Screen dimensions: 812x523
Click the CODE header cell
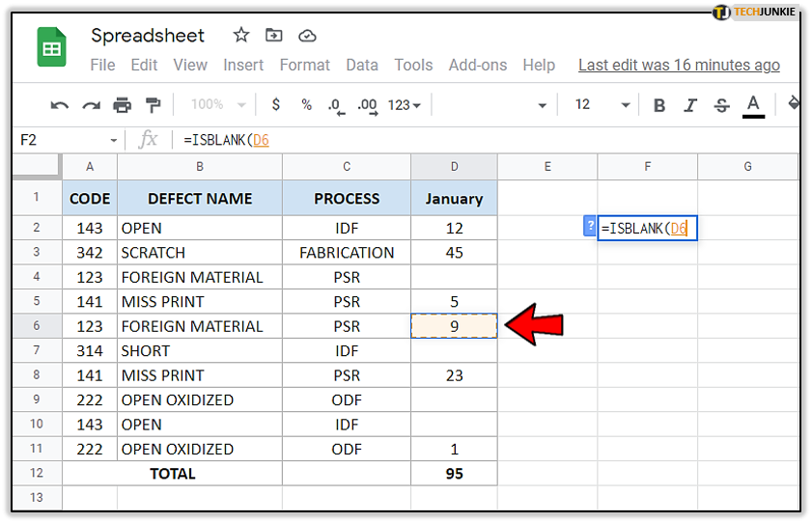[x=90, y=198]
